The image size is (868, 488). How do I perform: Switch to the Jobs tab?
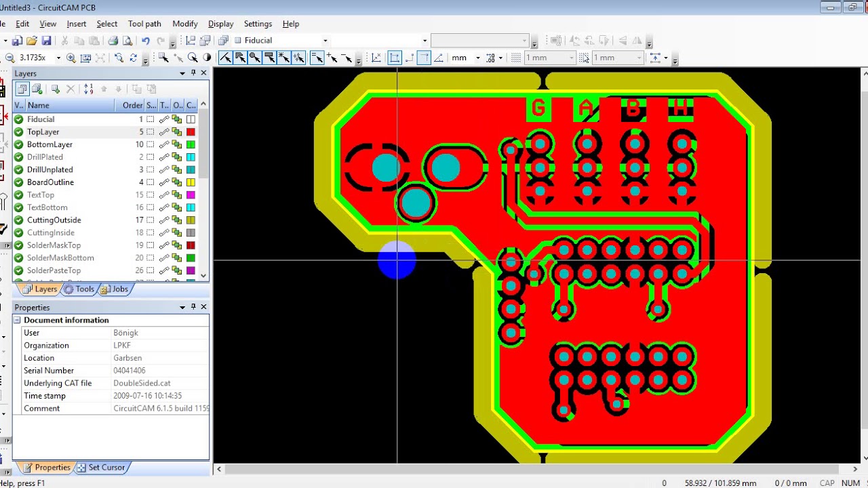(115, 289)
